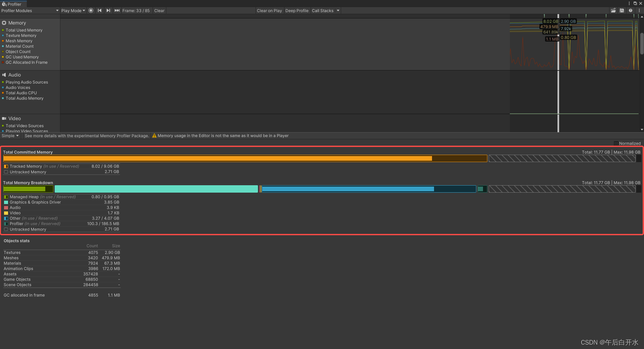Open the Simple view mode selector
Viewport: 644px width, 349px height.
click(10, 136)
